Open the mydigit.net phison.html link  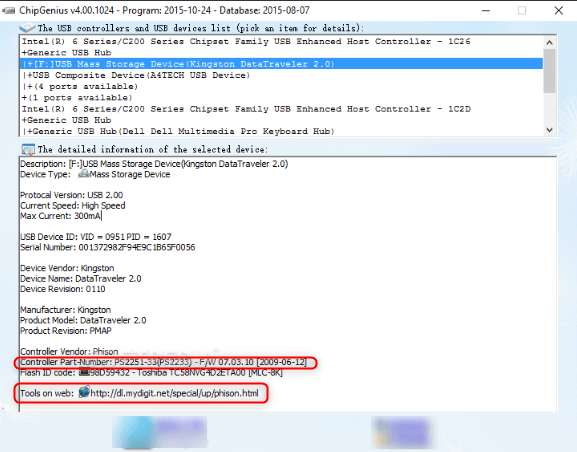[x=174, y=393]
